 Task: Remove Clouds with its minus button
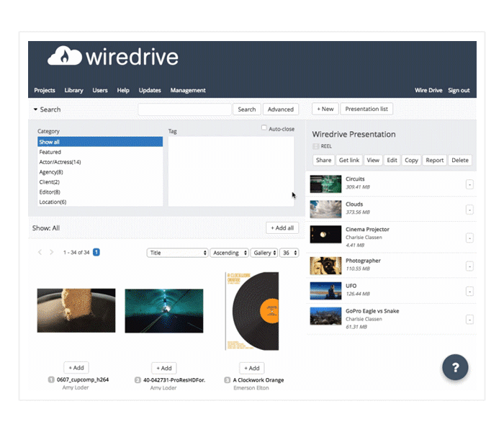pyautogui.click(x=469, y=210)
